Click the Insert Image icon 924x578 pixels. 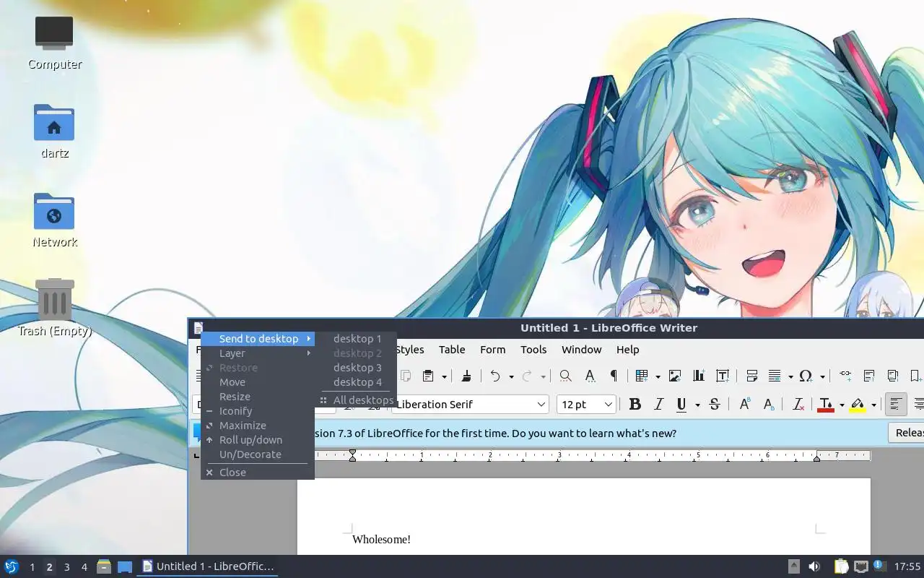pyautogui.click(x=675, y=376)
